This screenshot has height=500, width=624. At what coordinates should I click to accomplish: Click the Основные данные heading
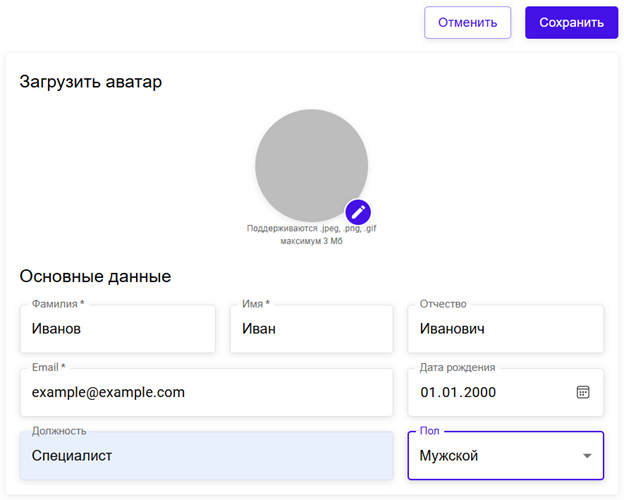point(95,276)
